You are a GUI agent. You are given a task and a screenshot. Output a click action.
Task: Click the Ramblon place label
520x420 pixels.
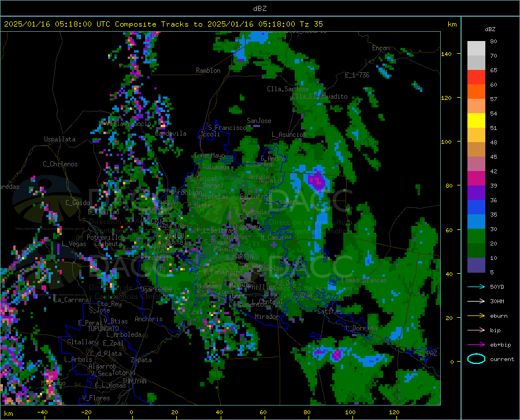click(208, 70)
